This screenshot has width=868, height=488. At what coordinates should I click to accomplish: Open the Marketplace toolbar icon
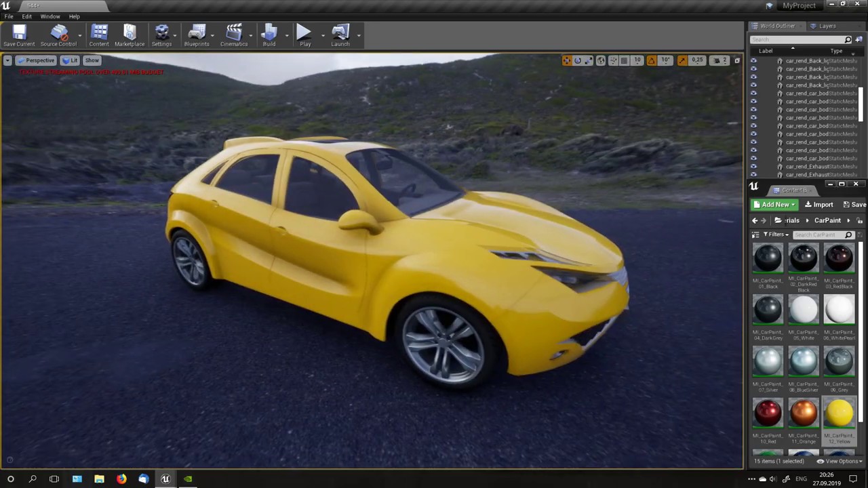(x=130, y=36)
